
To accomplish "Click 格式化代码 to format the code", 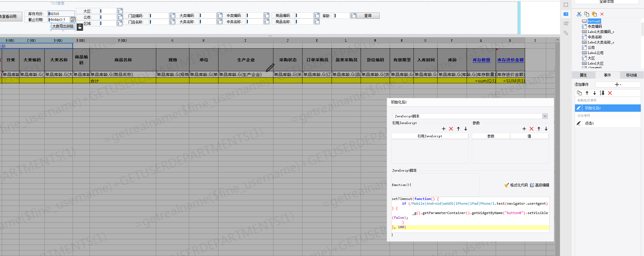I will pyautogui.click(x=516, y=185).
